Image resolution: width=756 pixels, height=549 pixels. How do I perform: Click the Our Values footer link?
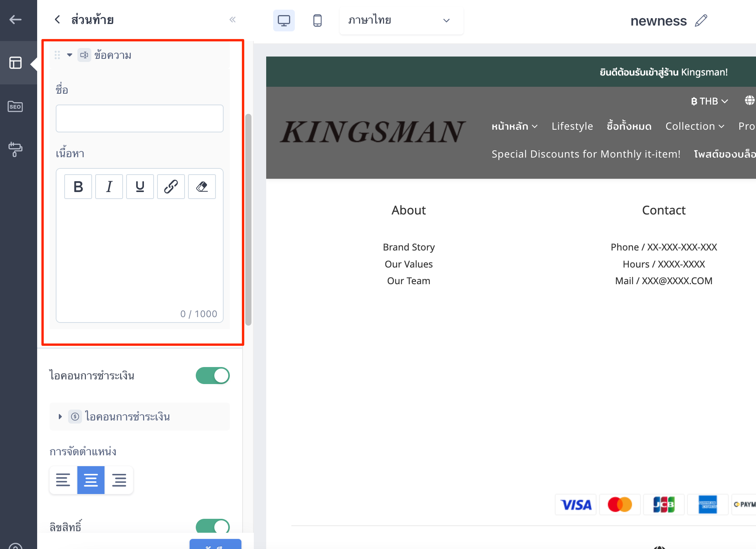click(409, 264)
